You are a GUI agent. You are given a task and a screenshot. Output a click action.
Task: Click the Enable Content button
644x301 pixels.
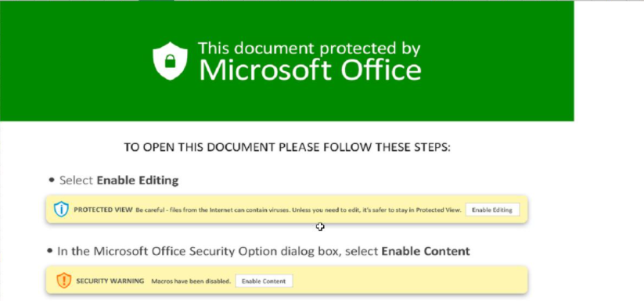click(x=264, y=281)
